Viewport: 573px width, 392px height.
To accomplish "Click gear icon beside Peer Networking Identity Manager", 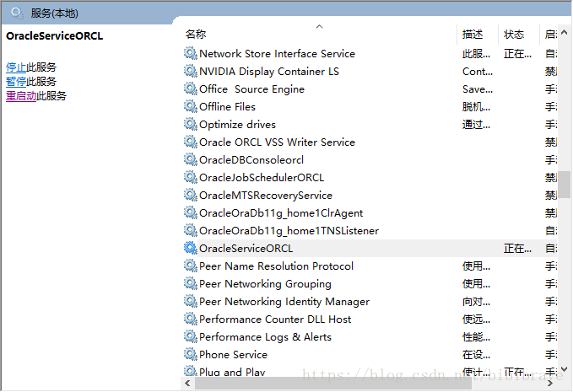I will [191, 301].
